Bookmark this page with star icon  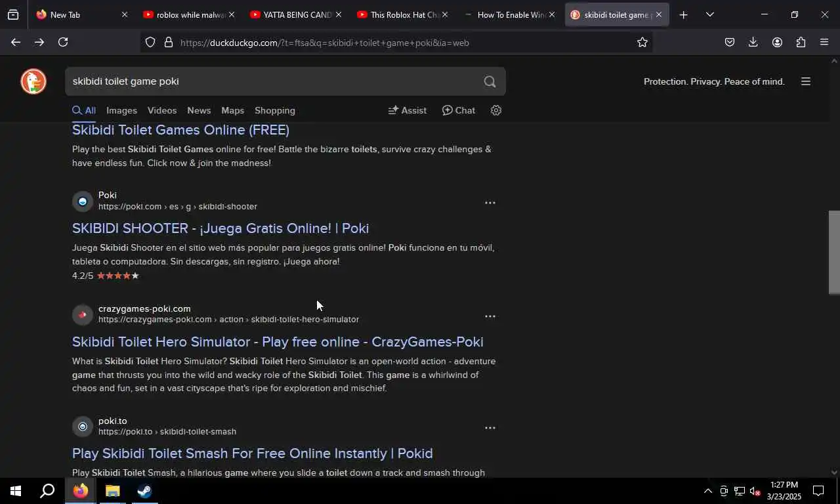click(642, 42)
